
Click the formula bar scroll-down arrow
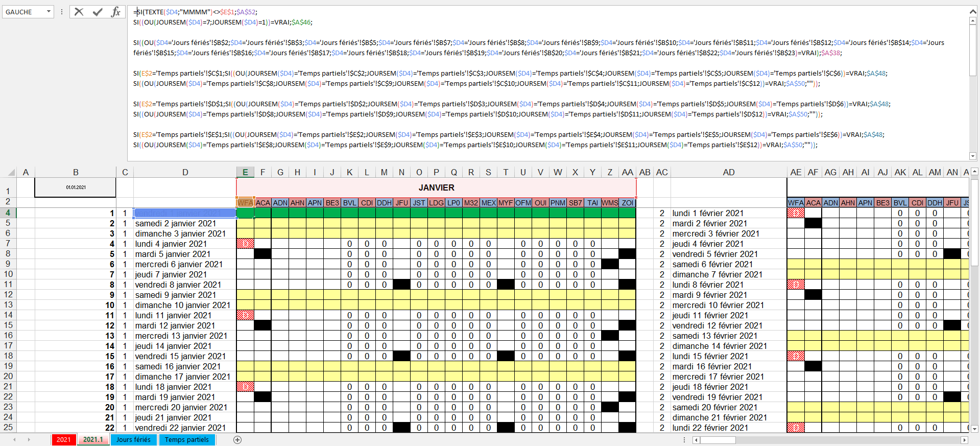(x=973, y=156)
